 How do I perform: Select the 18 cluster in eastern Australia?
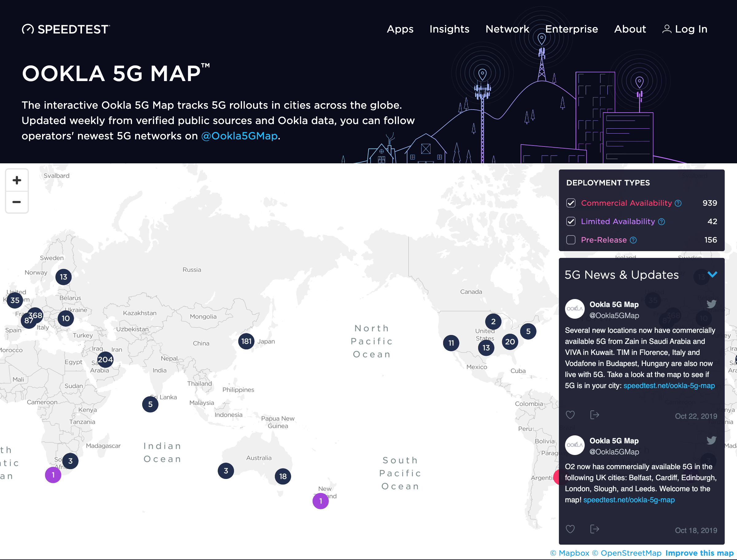pyautogui.click(x=283, y=476)
